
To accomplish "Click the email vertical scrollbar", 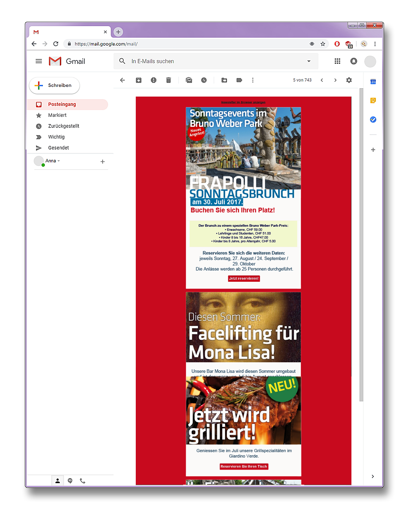I will (x=362, y=245).
